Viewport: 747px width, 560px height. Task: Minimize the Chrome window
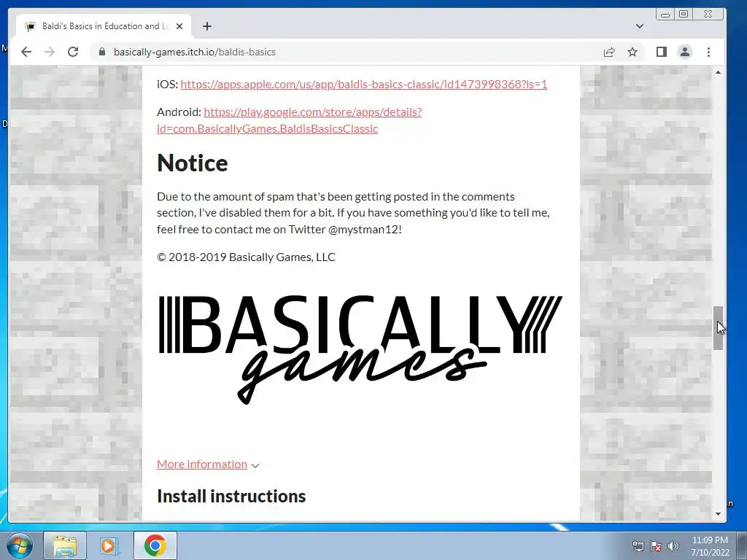point(665,15)
